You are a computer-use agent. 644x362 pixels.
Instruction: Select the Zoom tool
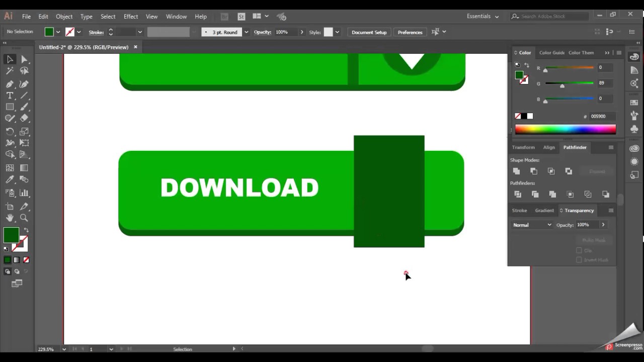[x=24, y=218]
